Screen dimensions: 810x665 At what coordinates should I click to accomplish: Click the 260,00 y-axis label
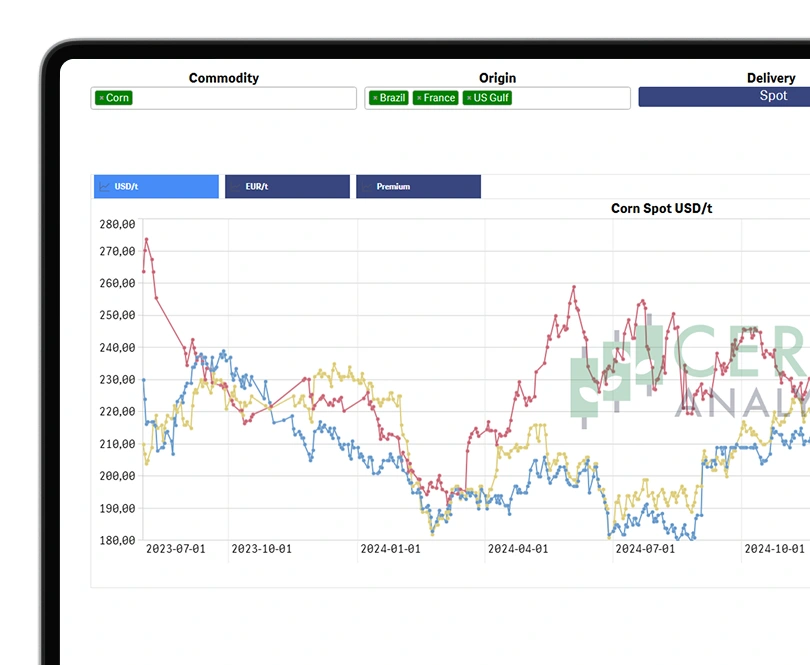pos(117,283)
